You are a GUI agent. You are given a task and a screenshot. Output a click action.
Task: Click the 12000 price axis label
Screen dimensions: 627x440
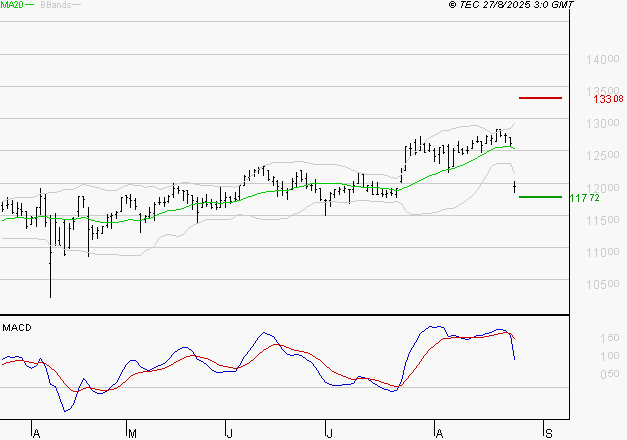pos(603,188)
